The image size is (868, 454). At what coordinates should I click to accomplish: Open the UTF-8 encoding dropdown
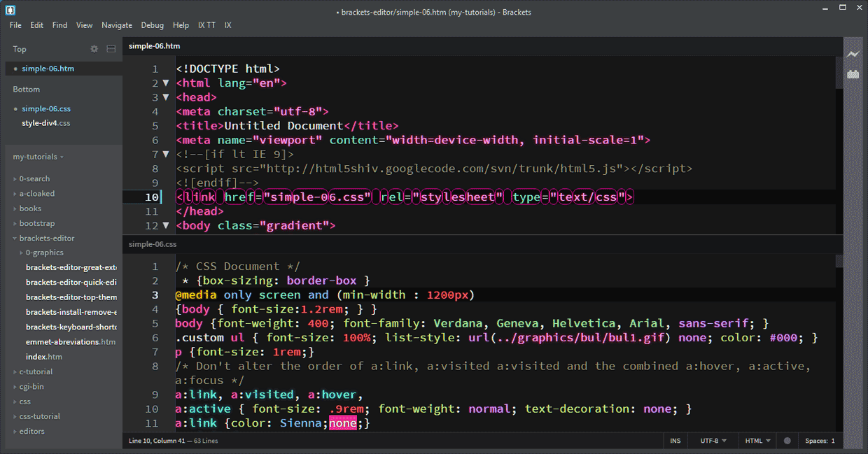tap(713, 441)
